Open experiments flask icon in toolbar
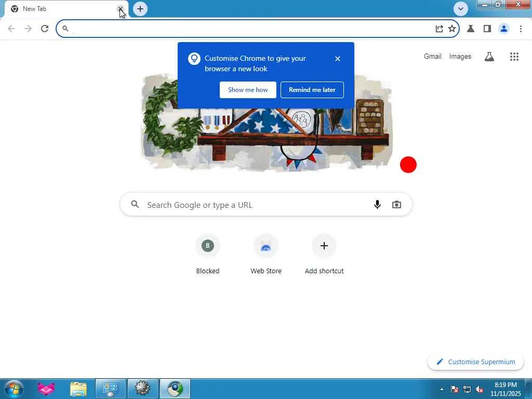 (471, 29)
